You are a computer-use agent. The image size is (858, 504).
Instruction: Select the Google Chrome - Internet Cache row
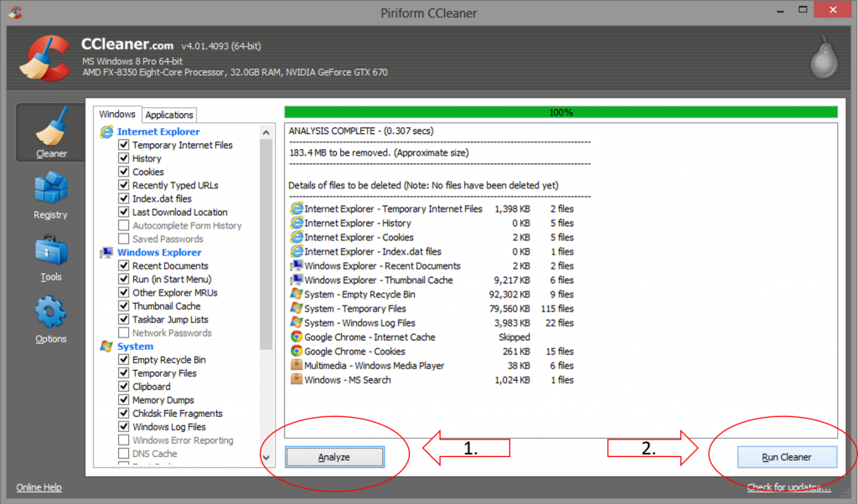[432, 337]
